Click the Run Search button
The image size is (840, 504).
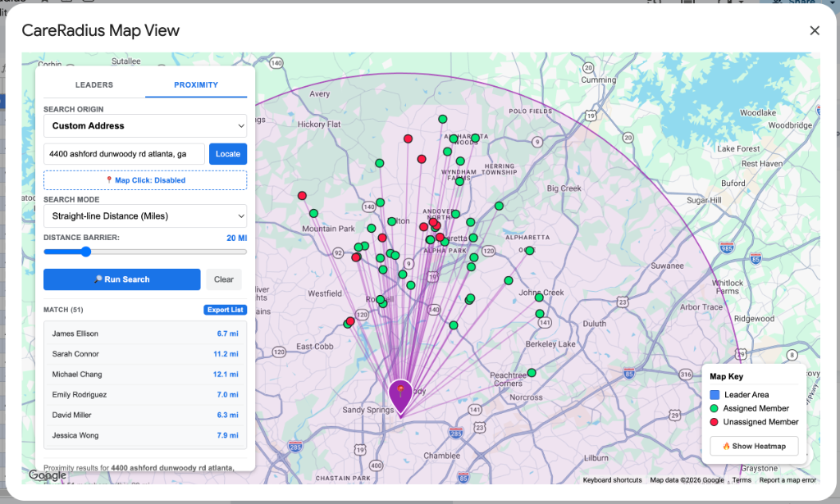[122, 279]
